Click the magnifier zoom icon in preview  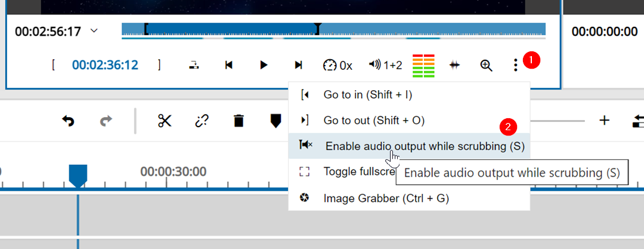pos(487,65)
